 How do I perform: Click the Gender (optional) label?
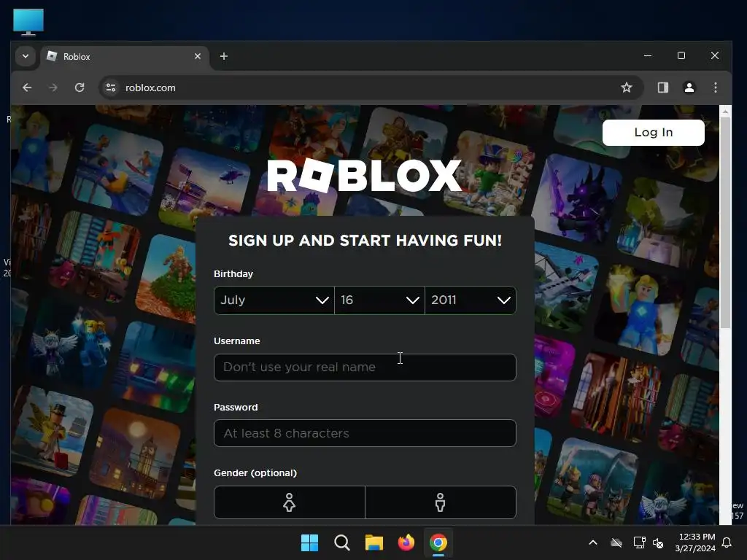point(255,472)
